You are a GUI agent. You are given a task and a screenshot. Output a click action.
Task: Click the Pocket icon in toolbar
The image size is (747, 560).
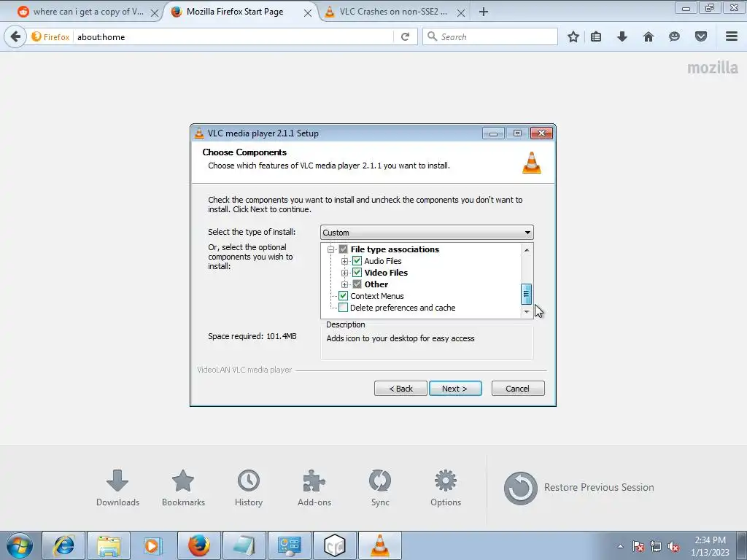pyautogui.click(x=701, y=36)
